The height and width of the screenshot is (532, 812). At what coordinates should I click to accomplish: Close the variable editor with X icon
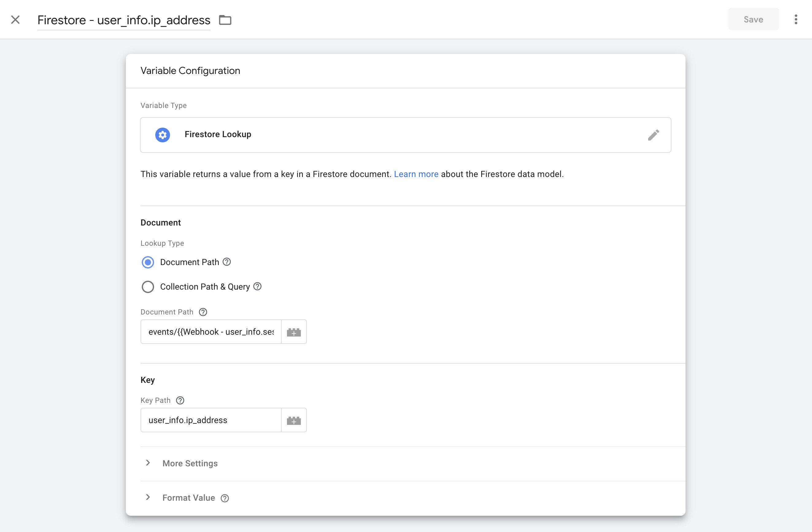pos(15,20)
